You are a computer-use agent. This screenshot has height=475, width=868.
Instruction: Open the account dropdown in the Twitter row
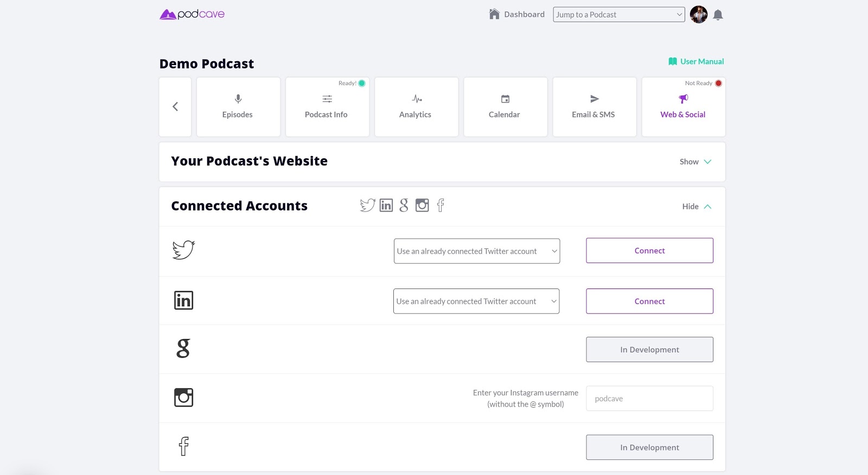click(x=477, y=251)
